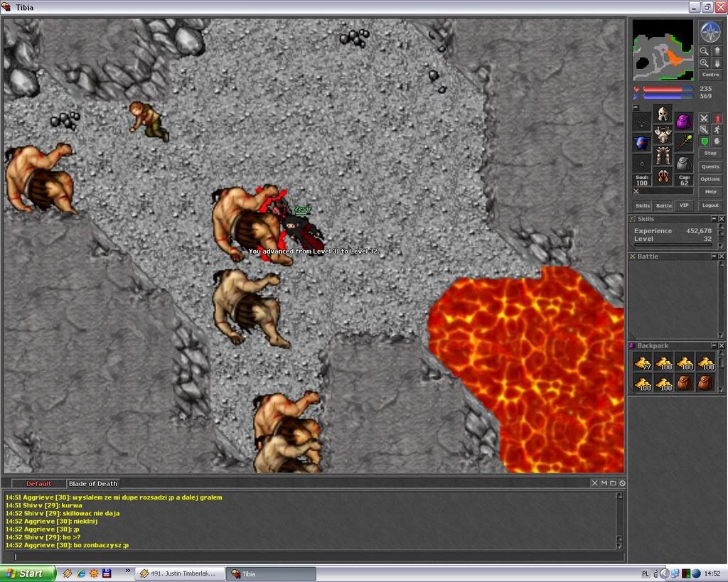Click the PL language indicator
Screen dimensions: 728x582
pyautogui.click(x=646, y=573)
